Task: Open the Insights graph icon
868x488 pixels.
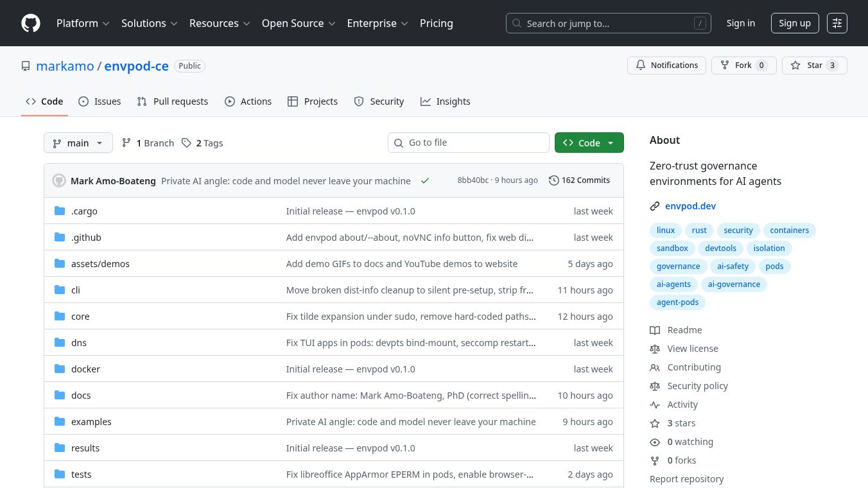Action: (x=426, y=101)
